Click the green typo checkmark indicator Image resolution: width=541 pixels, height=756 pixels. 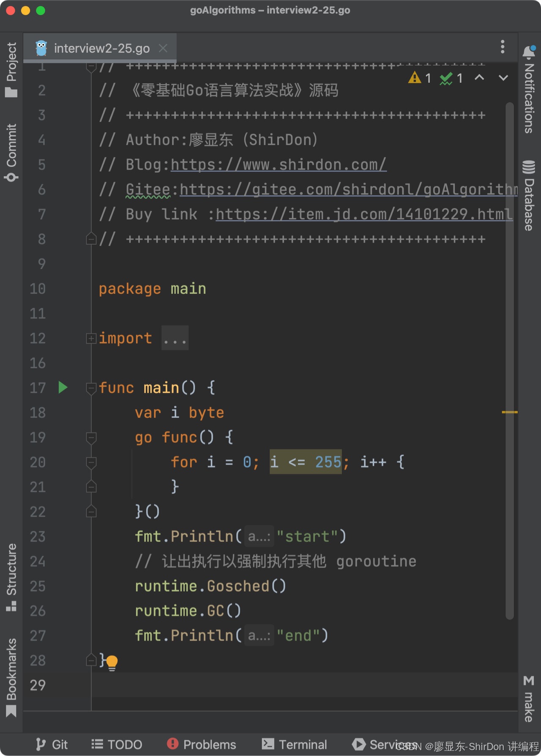(x=451, y=78)
